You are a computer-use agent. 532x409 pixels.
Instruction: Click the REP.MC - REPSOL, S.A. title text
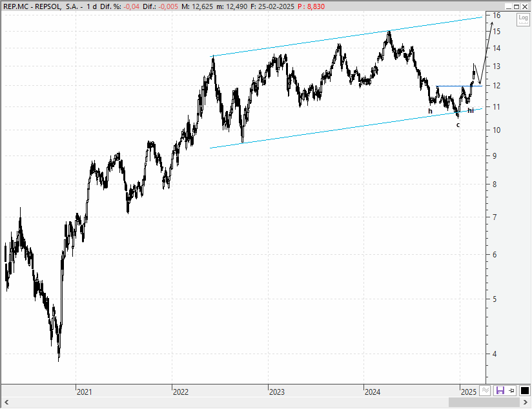click(x=41, y=7)
